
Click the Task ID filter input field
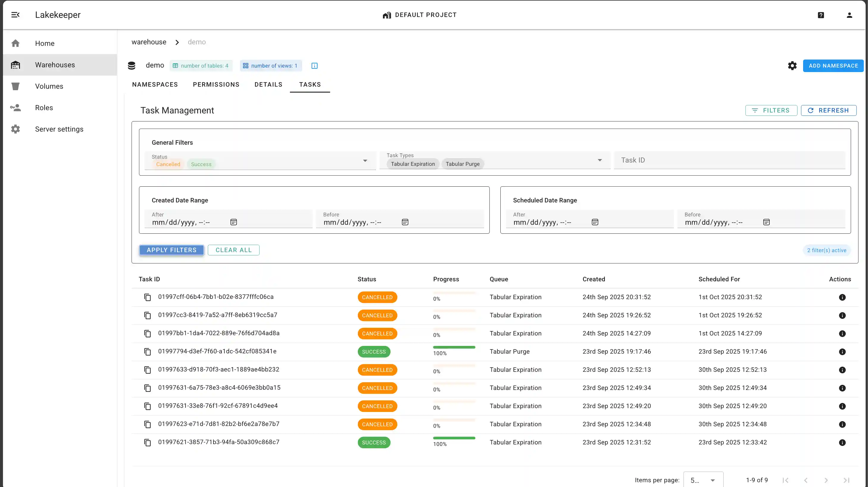pyautogui.click(x=729, y=160)
